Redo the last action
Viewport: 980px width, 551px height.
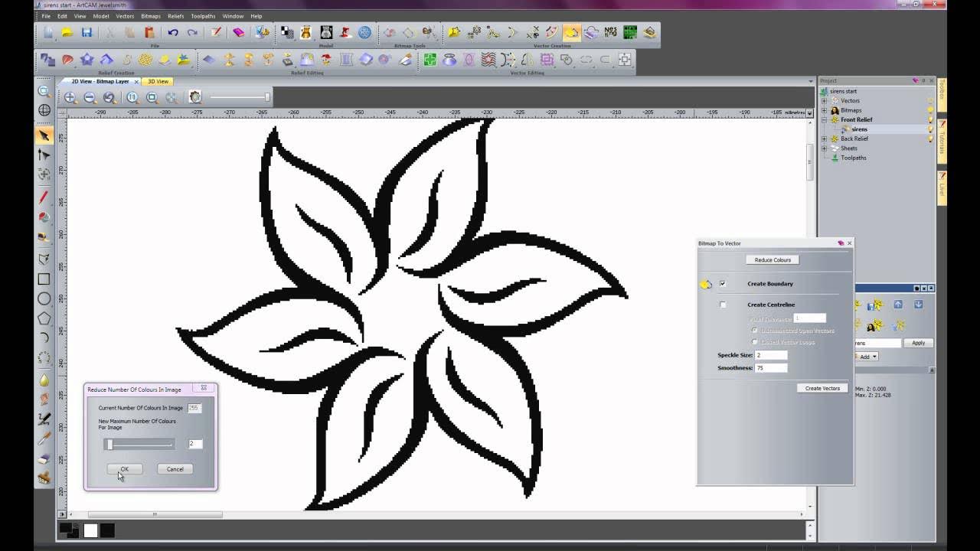[192, 32]
